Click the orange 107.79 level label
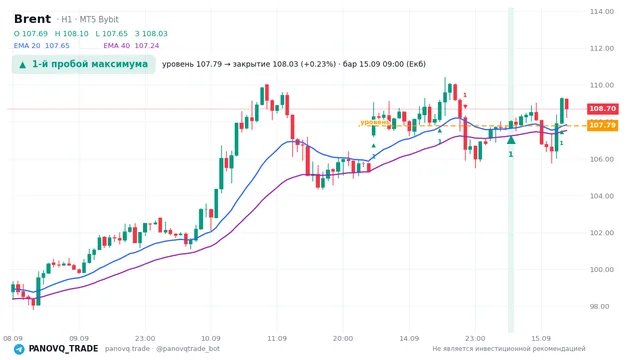 [602, 125]
